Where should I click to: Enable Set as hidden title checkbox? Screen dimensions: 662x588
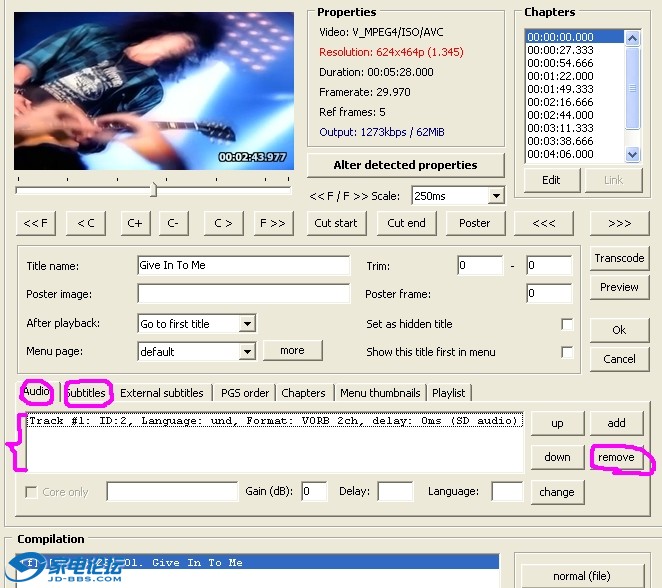(567, 324)
